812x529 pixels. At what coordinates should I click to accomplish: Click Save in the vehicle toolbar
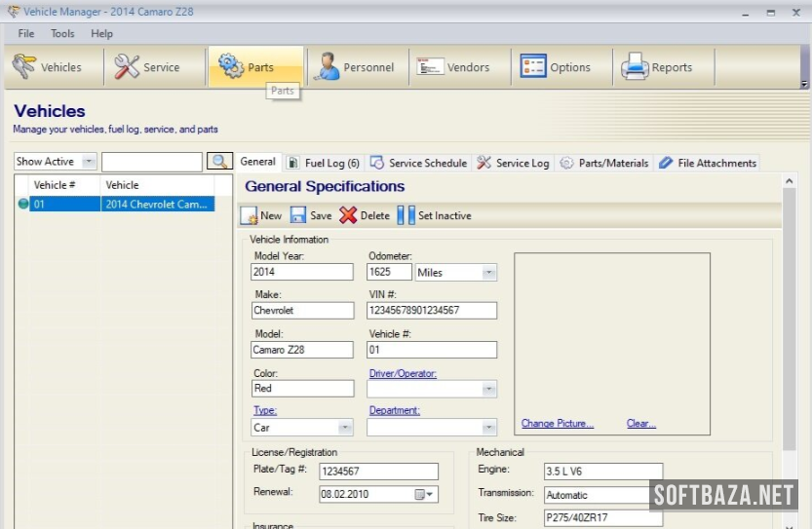311,215
